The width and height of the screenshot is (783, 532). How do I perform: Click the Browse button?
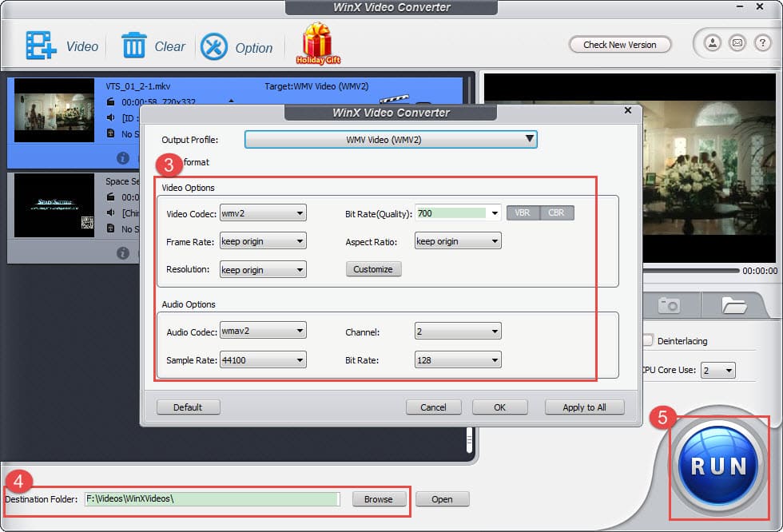click(378, 499)
